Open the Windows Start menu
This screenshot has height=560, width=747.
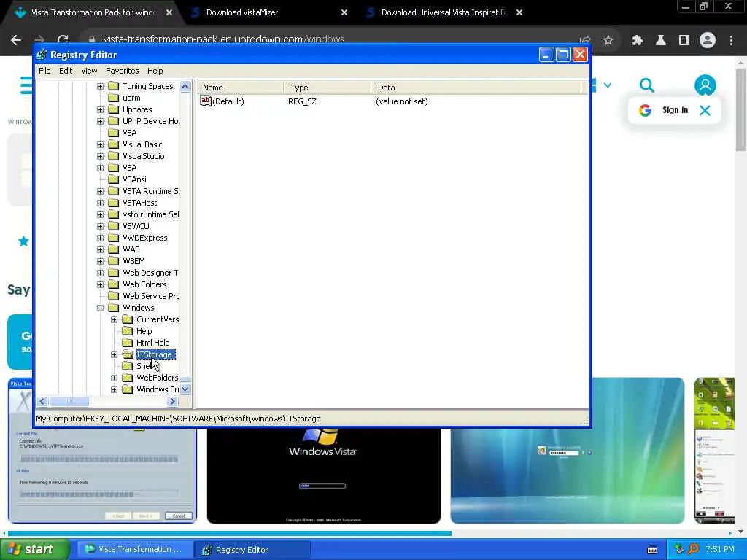tap(35, 550)
